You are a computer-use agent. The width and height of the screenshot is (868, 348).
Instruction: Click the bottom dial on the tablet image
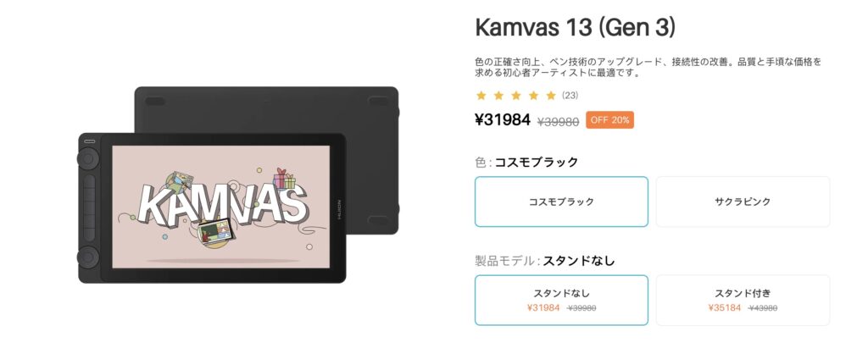tap(88, 257)
